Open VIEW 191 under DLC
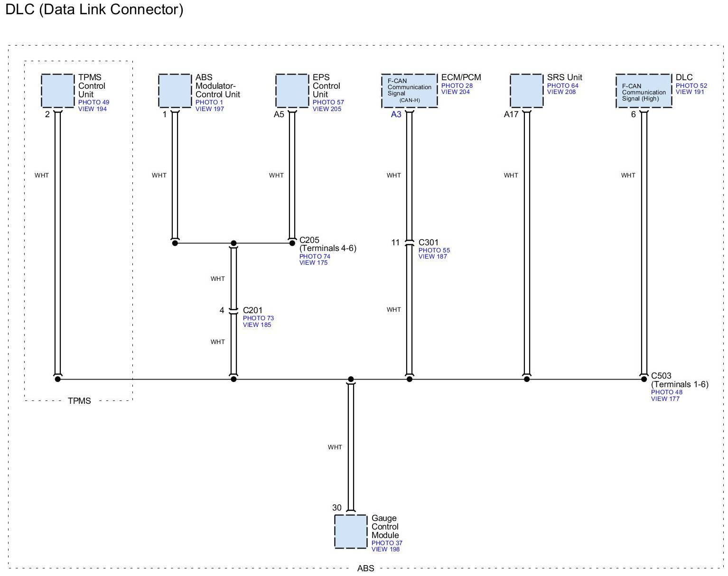Screen dimensions: 728x576 point(690,92)
